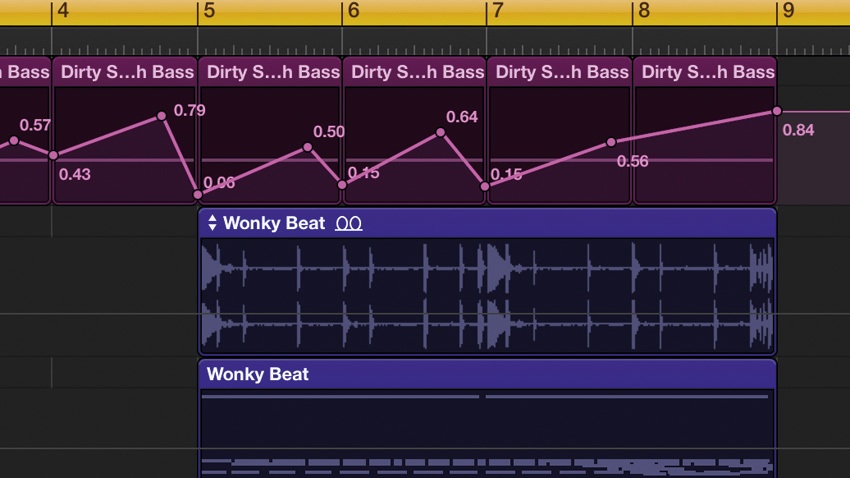
Task: Click the automation point valued 0.06
Action: (x=198, y=195)
